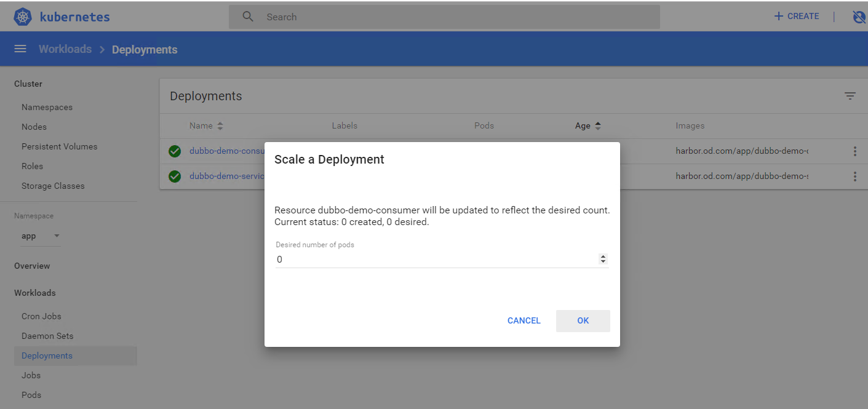
Task: Open actions menu for dubbo-demo-service row
Action: 854,177
